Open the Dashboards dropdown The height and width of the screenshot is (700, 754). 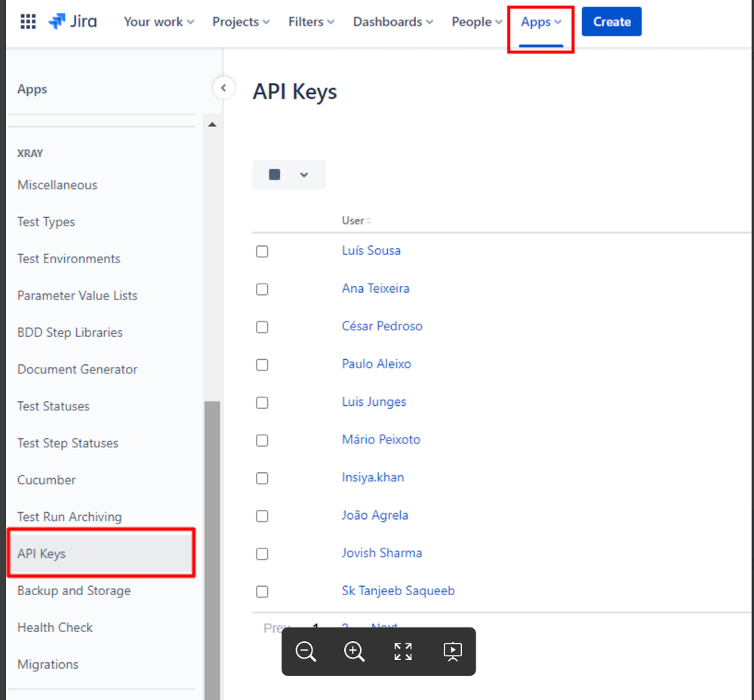tap(393, 22)
